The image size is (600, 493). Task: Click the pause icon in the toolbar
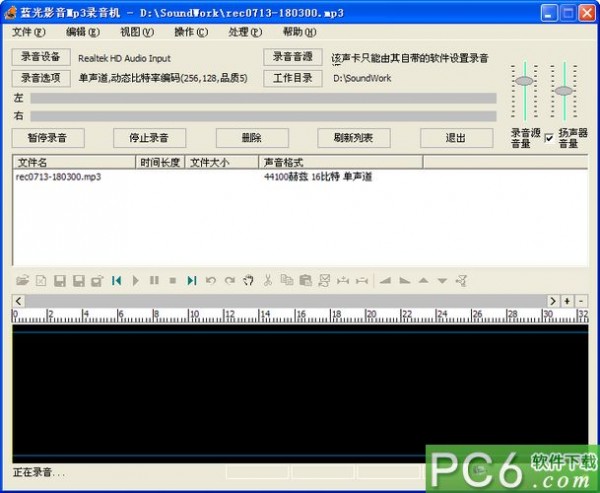(x=154, y=281)
